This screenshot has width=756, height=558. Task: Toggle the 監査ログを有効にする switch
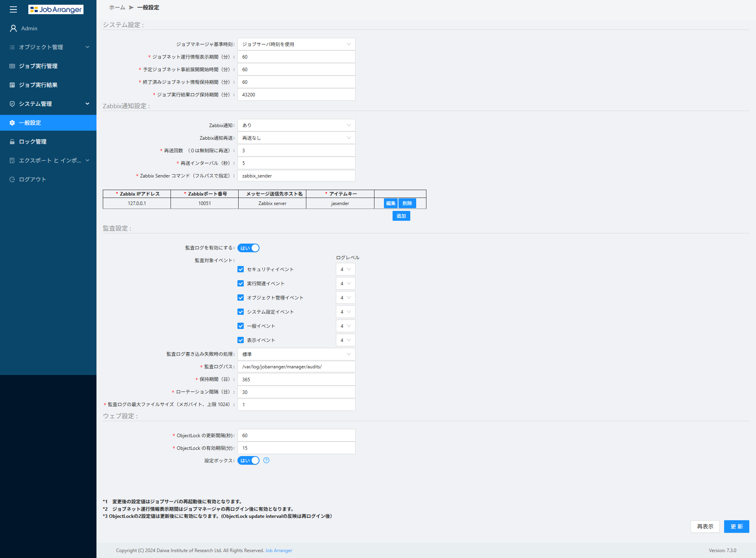tap(248, 248)
